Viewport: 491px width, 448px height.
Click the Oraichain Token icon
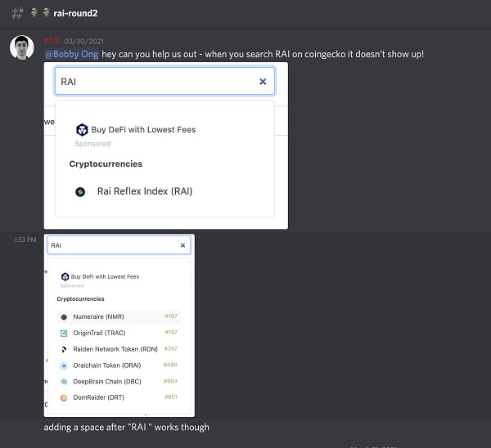tap(64, 365)
